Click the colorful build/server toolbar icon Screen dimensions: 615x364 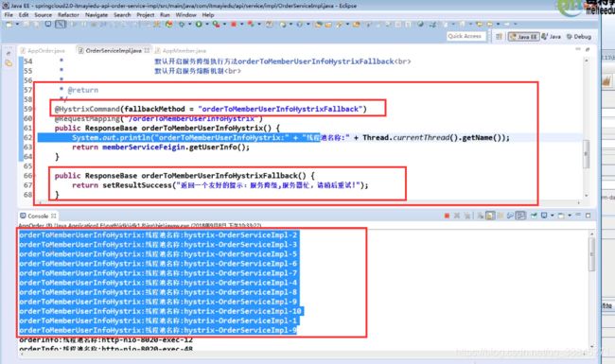coord(168,25)
